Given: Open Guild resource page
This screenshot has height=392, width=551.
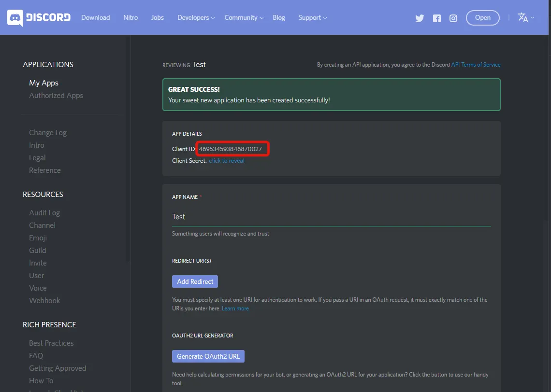Looking at the screenshot, I should point(38,250).
